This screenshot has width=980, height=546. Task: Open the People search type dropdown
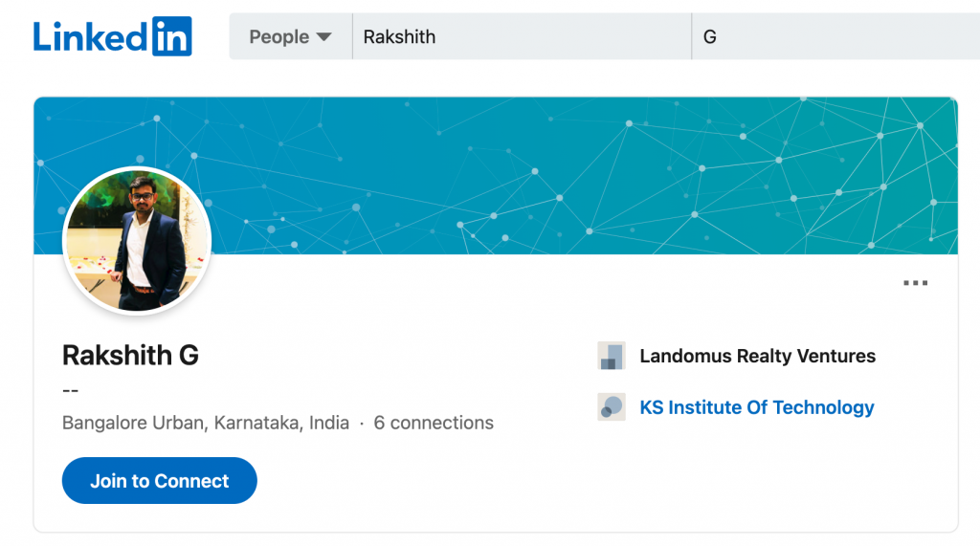pyautogui.click(x=290, y=37)
